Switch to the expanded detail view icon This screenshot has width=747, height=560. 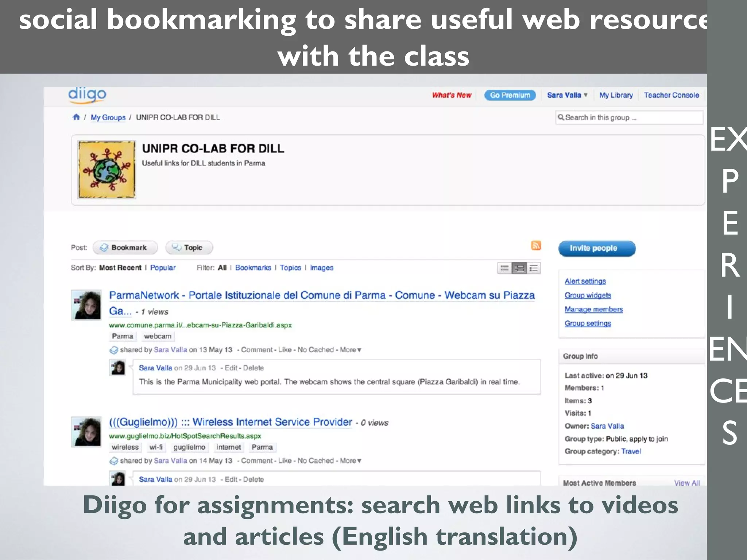tap(534, 268)
